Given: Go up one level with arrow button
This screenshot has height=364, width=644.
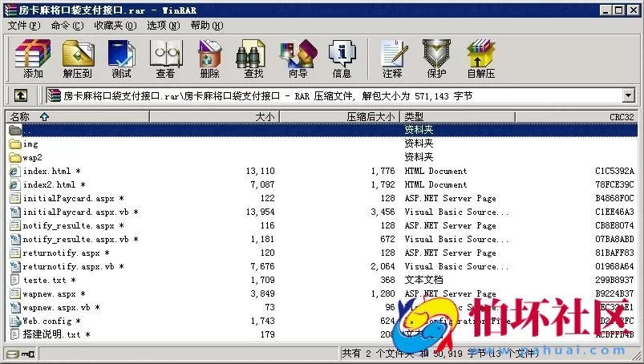Looking at the screenshot, I should click(x=21, y=96).
